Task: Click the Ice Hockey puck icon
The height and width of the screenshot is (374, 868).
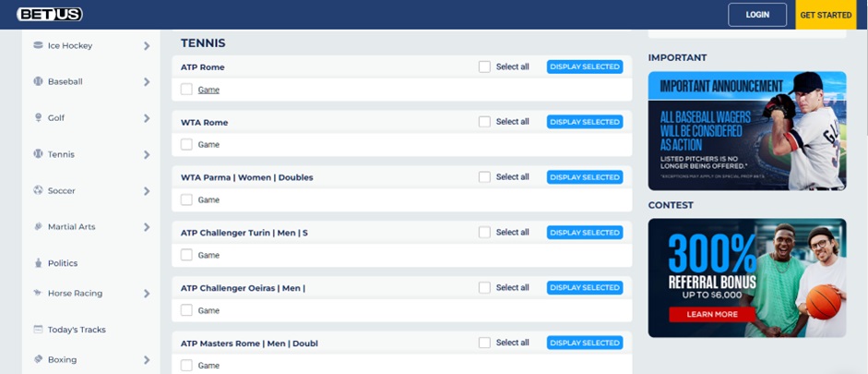Action: pyautogui.click(x=38, y=45)
